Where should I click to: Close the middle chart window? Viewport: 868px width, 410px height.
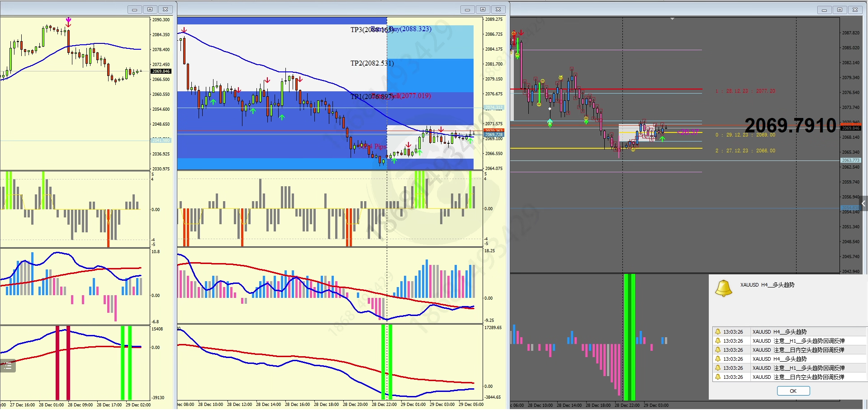498,9
